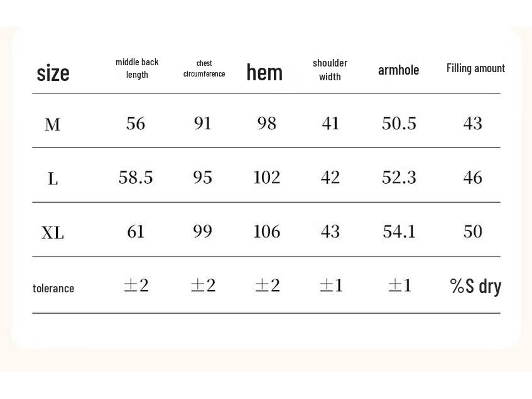Click the 43 shoulder width value for XL
This screenshot has height=399, width=532.
tap(330, 232)
